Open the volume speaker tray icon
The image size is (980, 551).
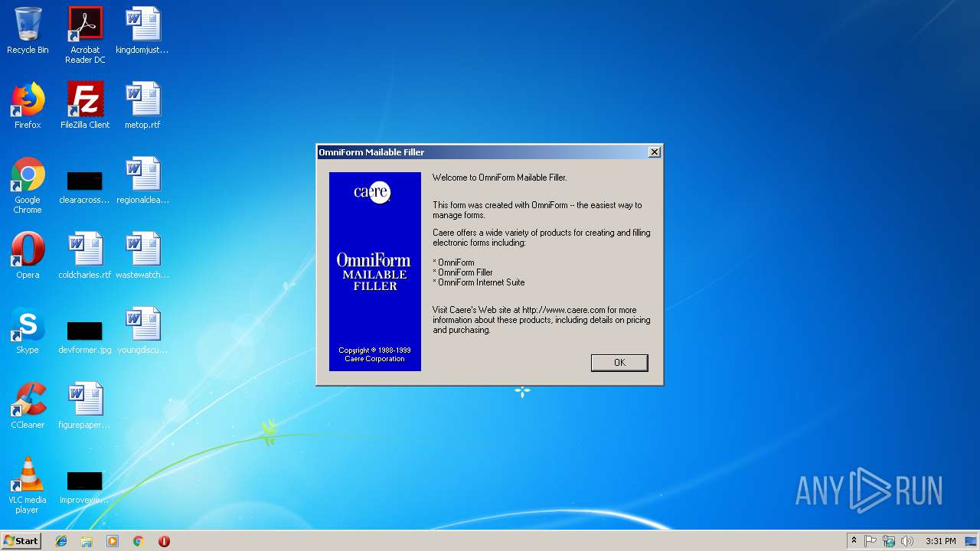pyautogui.click(x=907, y=541)
